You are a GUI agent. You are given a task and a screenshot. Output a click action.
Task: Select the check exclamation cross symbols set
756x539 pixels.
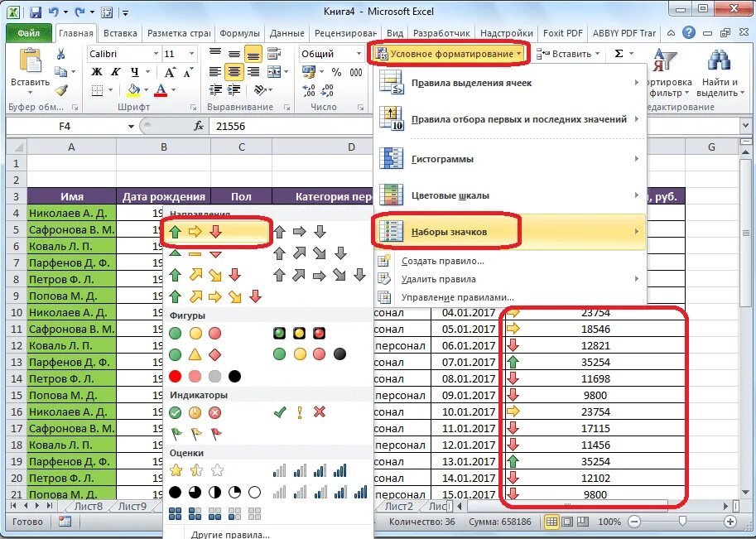(x=300, y=412)
